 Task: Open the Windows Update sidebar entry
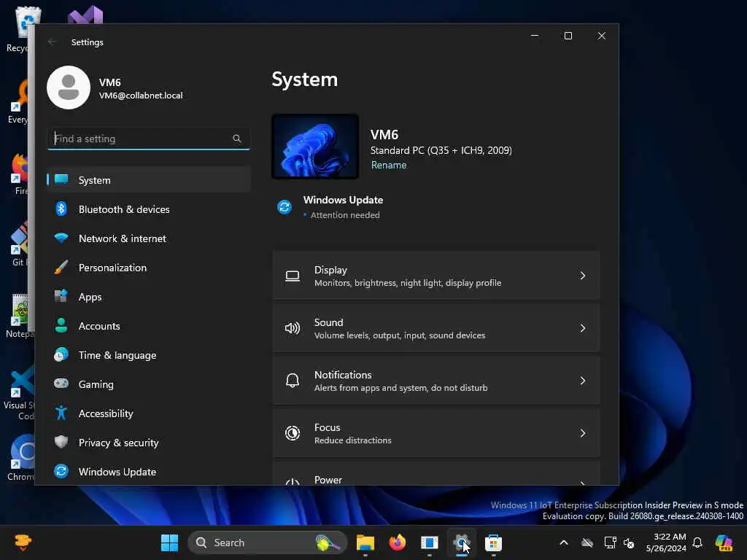[x=149, y=472]
